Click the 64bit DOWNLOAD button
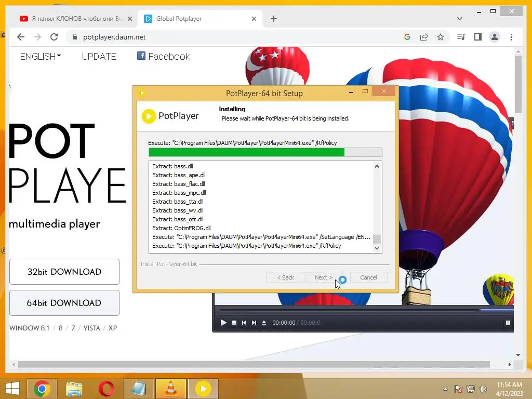The width and height of the screenshot is (532, 399). 64,303
